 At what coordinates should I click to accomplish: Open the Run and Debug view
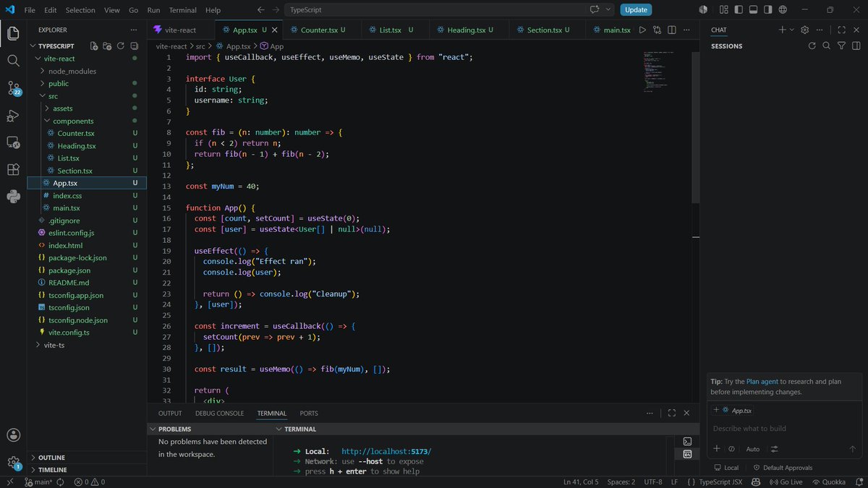point(13,116)
